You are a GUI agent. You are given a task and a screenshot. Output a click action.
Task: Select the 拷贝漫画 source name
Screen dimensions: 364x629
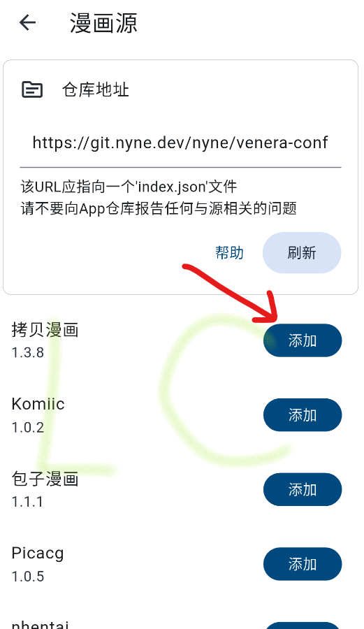45,330
